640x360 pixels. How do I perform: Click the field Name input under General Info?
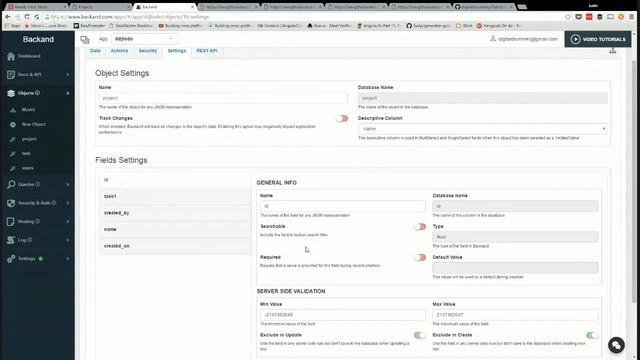point(343,206)
